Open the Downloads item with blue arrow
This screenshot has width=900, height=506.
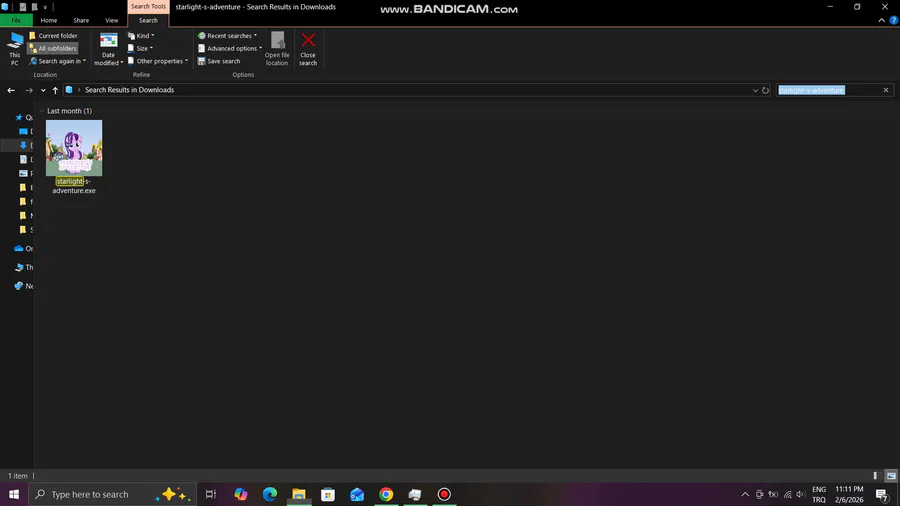pyautogui.click(x=23, y=145)
